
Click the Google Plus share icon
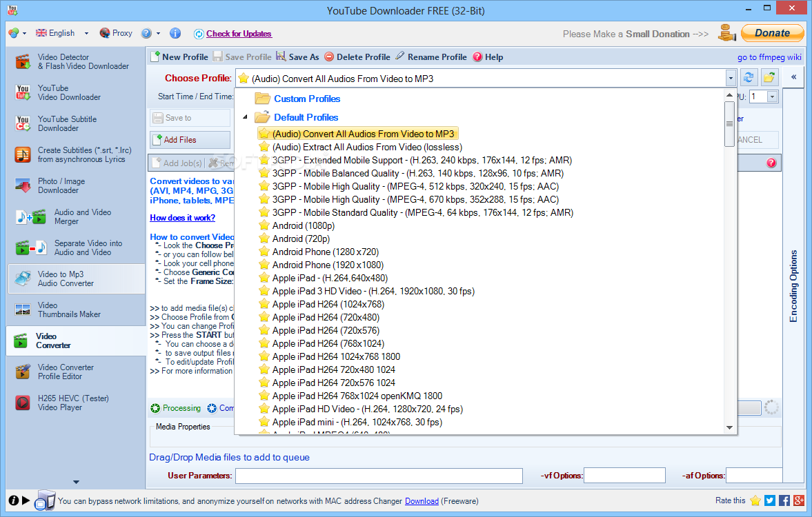798,500
